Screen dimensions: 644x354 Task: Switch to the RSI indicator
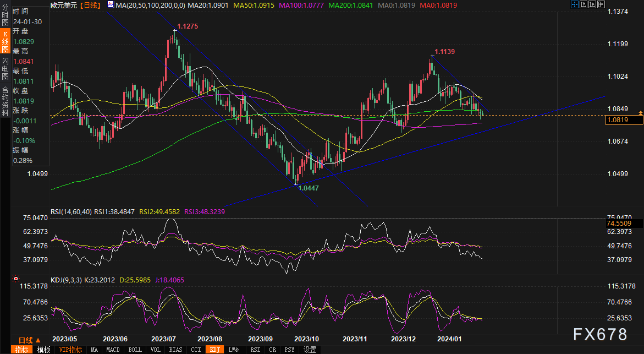(255, 350)
